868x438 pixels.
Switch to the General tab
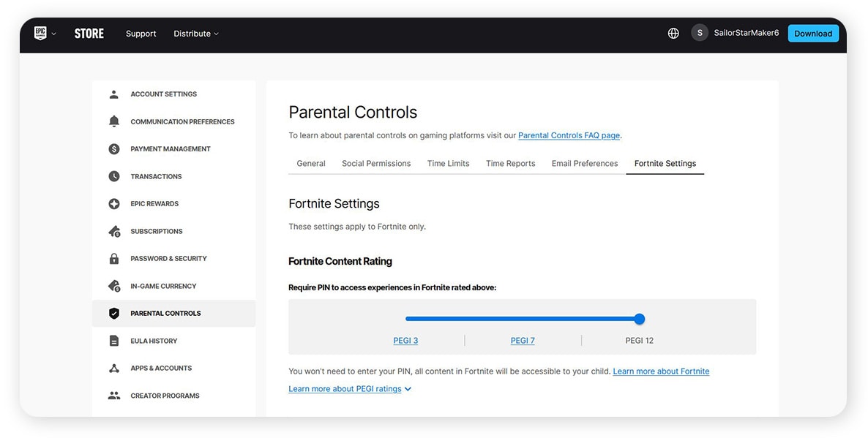click(311, 164)
